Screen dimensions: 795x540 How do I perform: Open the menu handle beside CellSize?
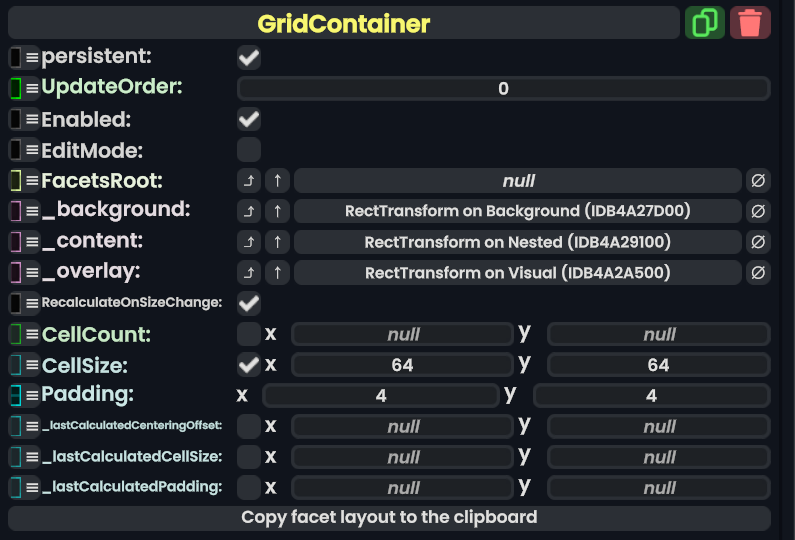point(32,365)
